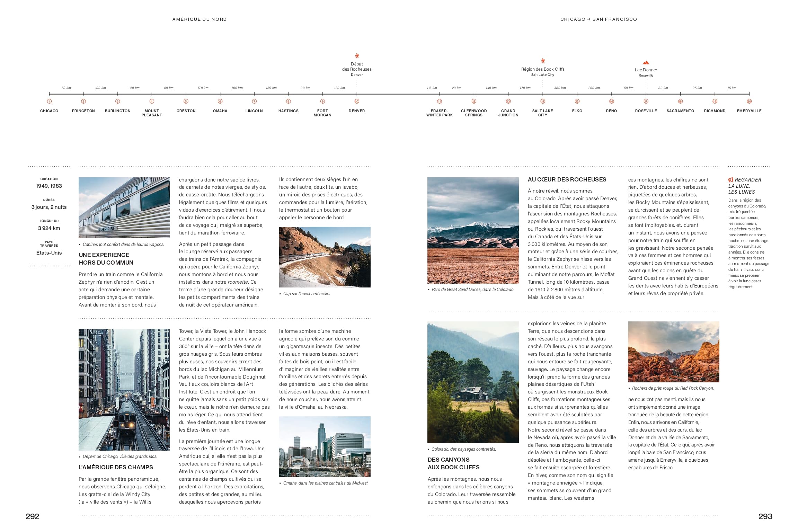798x532 pixels.
Task: Select stop marker 1 above Chicago
Action: click(x=49, y=101)
